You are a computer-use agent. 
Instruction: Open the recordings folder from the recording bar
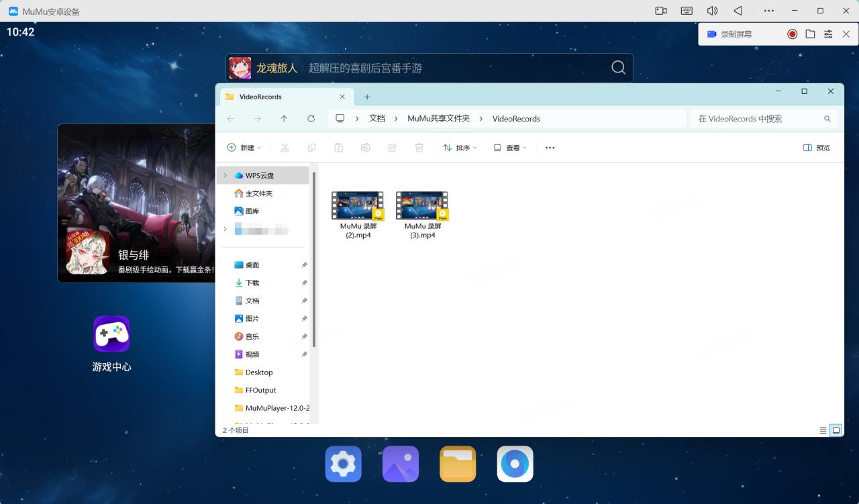[810, 34]
